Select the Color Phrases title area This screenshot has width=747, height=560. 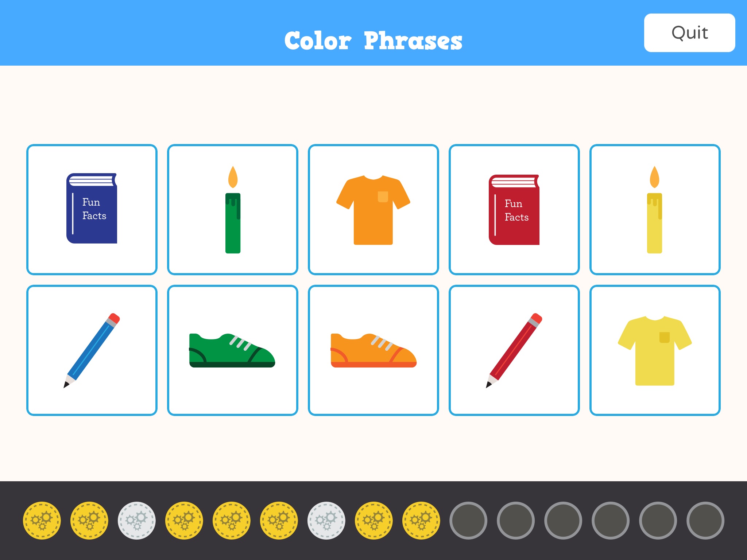[x=373, y=33]
